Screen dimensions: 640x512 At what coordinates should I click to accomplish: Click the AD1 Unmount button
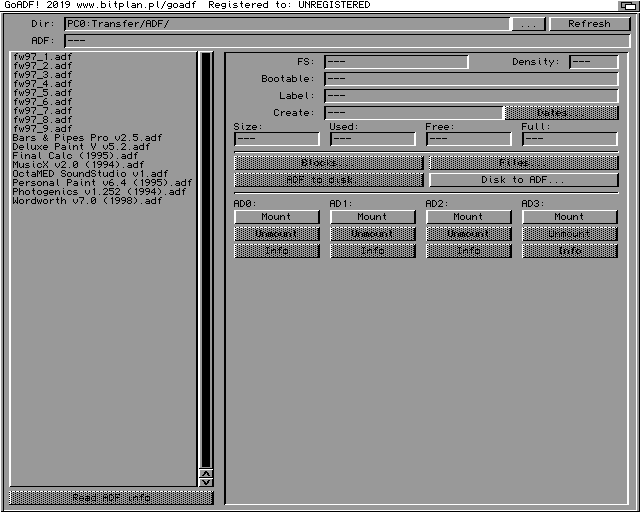point(373,234)
